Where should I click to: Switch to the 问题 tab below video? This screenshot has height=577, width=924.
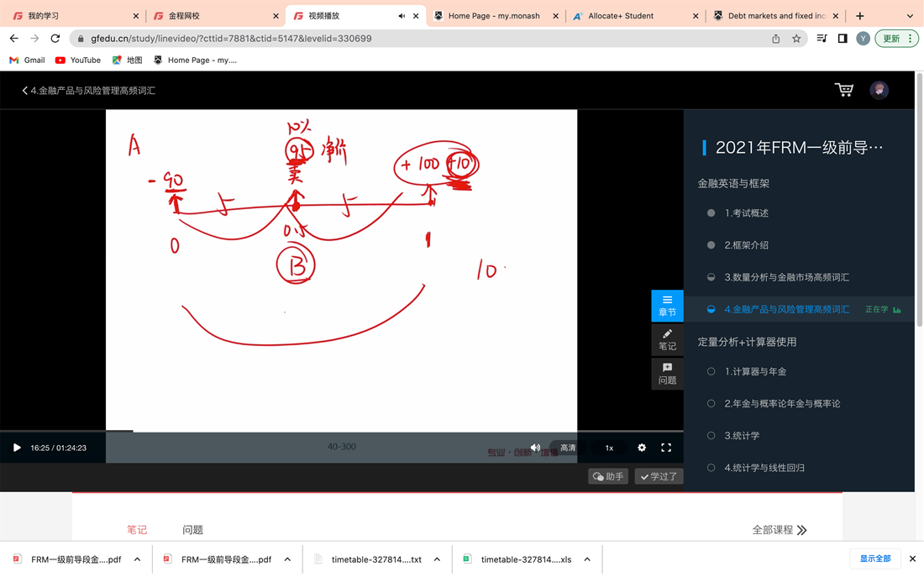coord(192,530)
